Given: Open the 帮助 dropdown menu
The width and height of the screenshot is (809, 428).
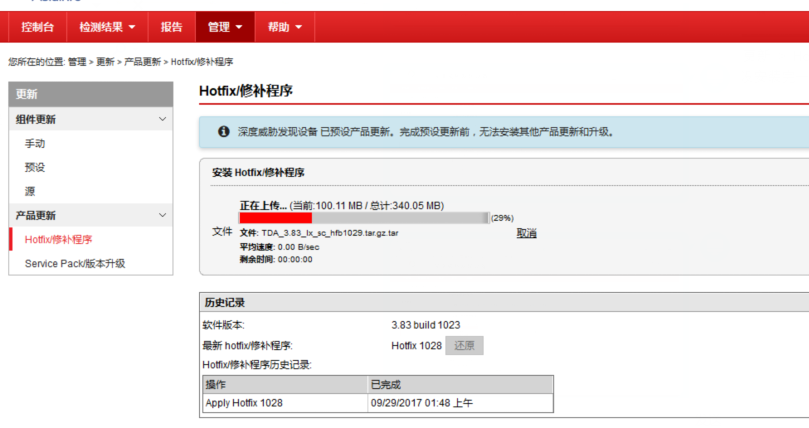Looking at the screenshot, I should click(x=285, y=27).
